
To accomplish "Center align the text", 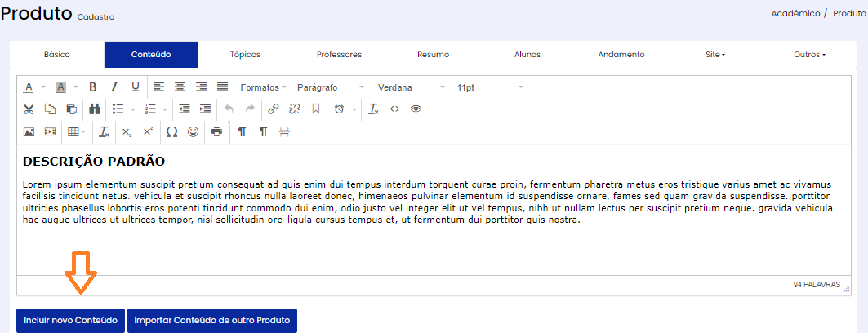I will coord(180,87).
